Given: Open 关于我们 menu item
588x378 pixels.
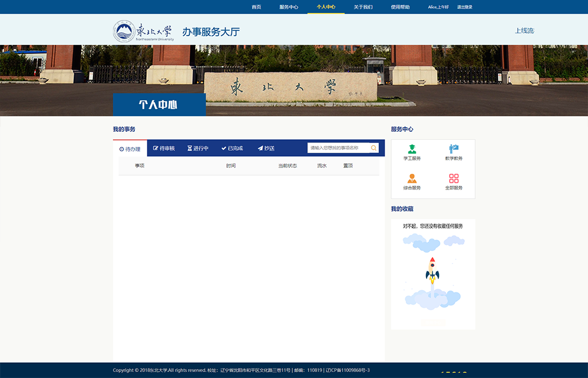Looking at the screenshot, I should tap(363, 7).
